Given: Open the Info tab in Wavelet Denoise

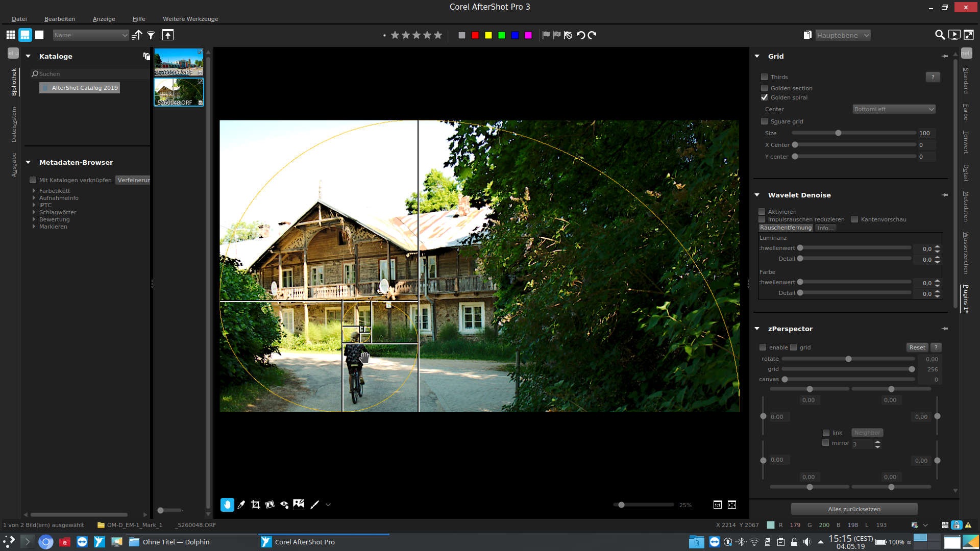Looking at the screenshot, I should coord(825,228).
